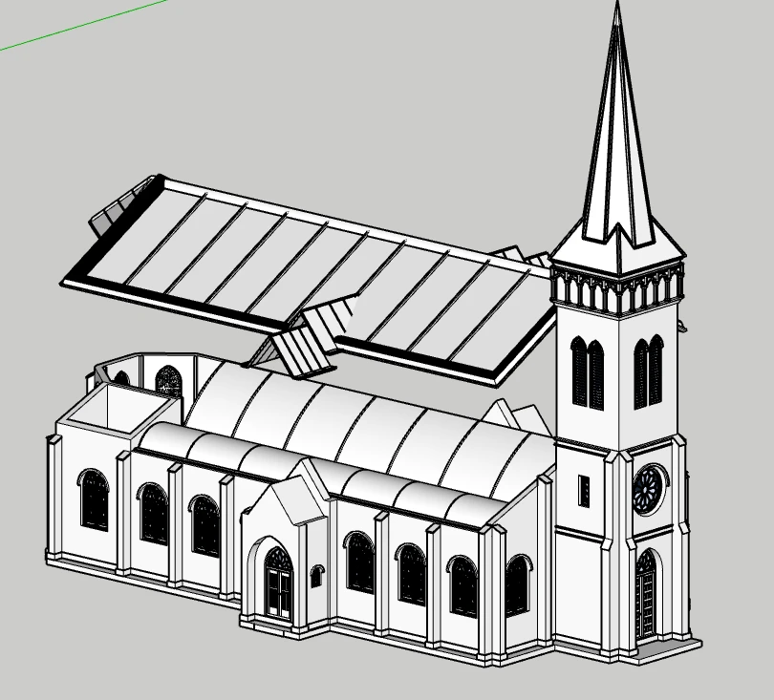
Task: Click the tip of the church spire
Action: (x=617, y=6)
